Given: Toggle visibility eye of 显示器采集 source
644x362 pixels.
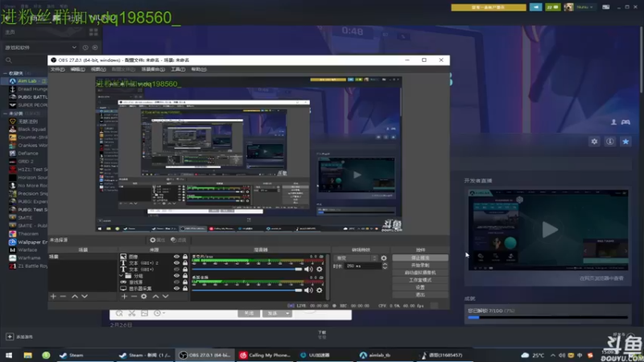Looking at the screenshot, I should [176, 289].
